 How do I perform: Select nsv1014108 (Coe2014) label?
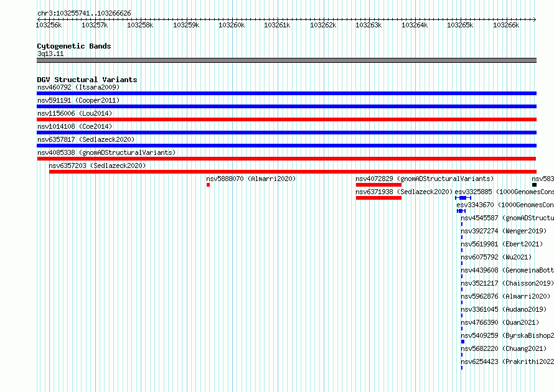[x=75, y=126]
